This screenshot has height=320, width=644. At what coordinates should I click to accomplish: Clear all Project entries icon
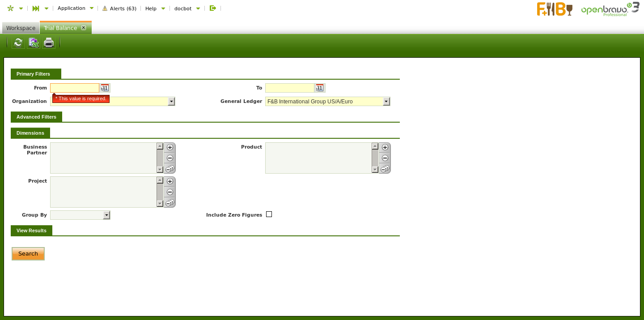tap(170, 203)
